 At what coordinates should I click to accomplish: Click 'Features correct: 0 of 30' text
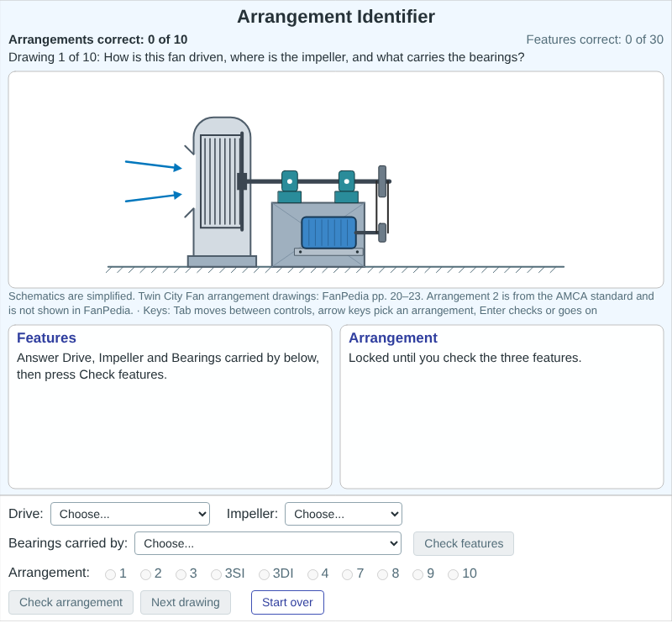tap(595, 39)
